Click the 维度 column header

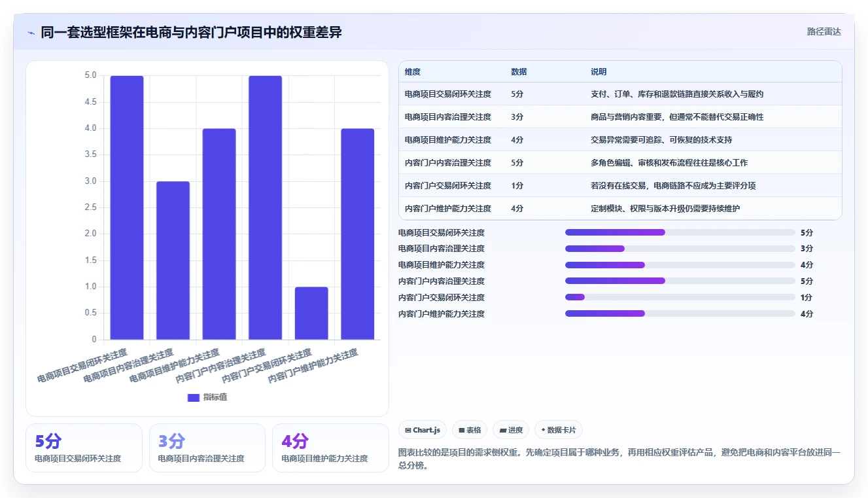pyautogui.click(x=413, y=71)
